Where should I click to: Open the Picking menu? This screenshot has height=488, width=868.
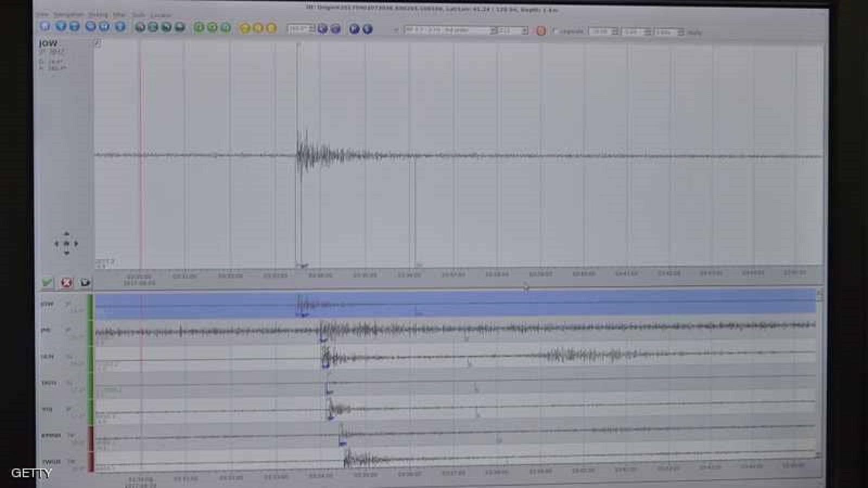(x=98, y=15)
